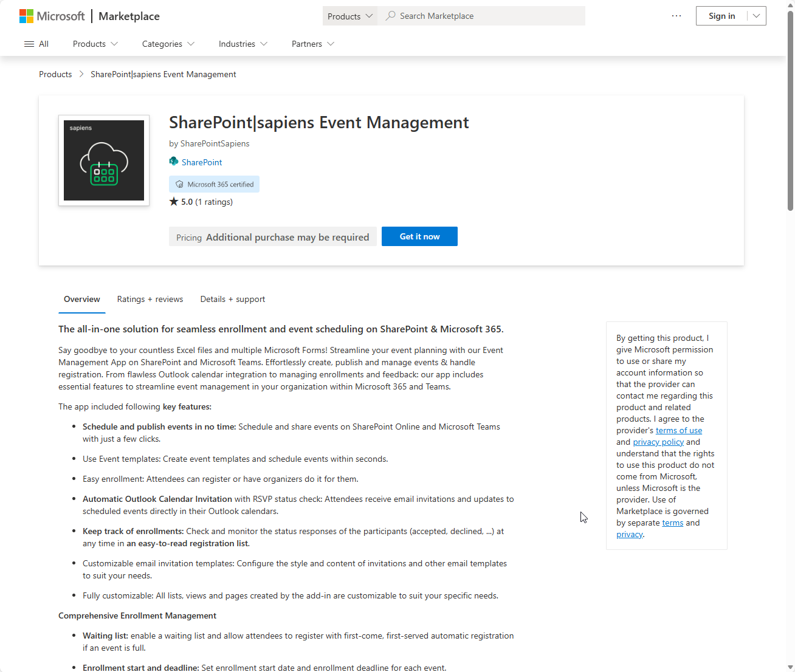
Task: Open the three-dot more options menu
Action: pyautogui.click(x=676, y=16)
